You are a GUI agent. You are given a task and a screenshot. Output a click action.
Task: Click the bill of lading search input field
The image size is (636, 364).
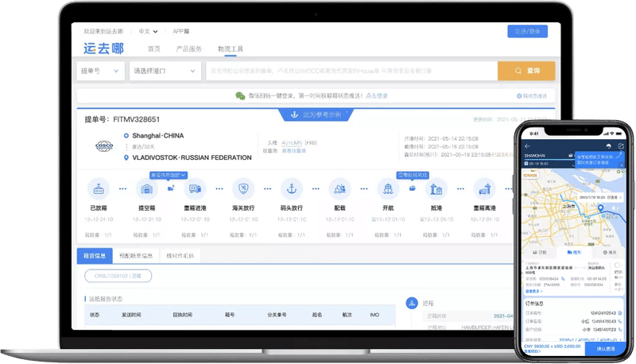tap(351, 71)
